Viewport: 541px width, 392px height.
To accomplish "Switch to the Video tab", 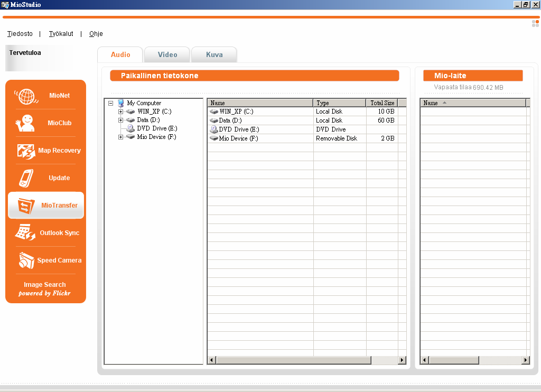I will coord(167,54).
